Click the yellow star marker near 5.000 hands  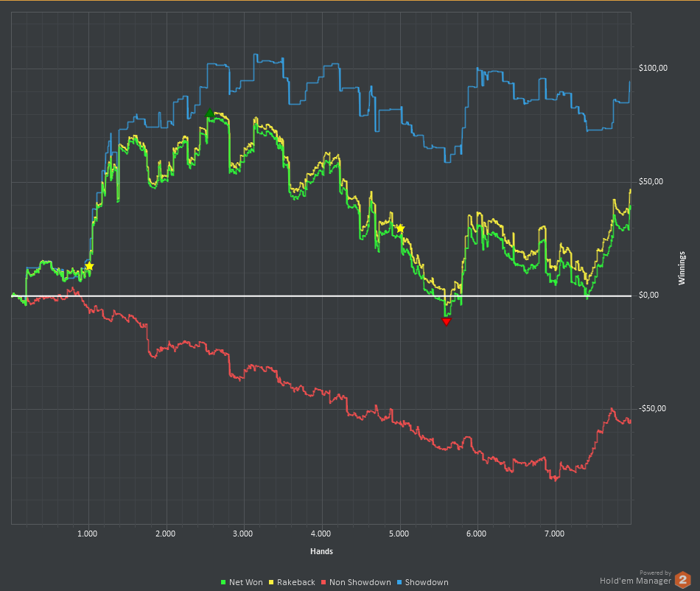tap(400, 228)
